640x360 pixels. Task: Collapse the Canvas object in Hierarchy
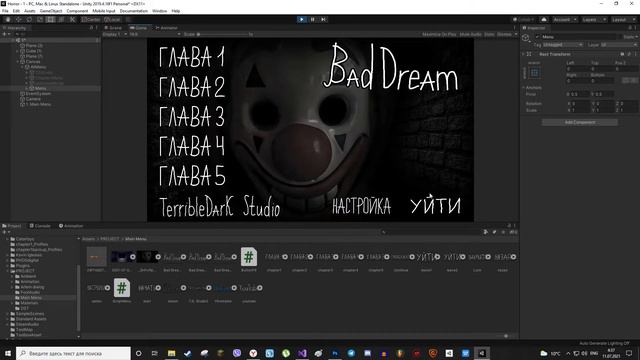point(18,62)
